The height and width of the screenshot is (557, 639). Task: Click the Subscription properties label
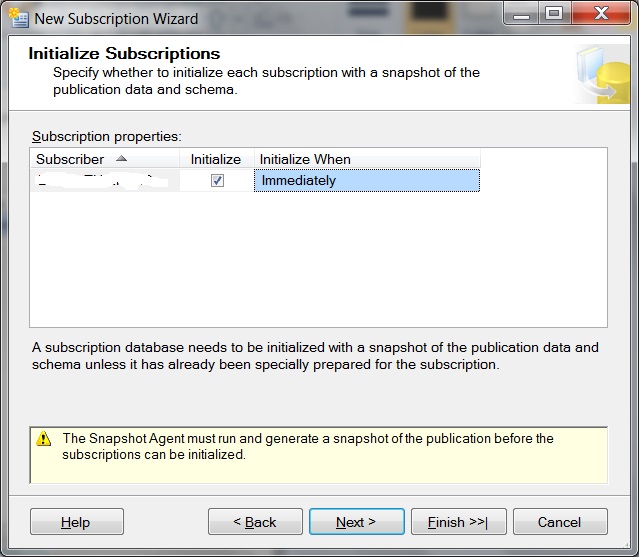[x=107, y=136]
